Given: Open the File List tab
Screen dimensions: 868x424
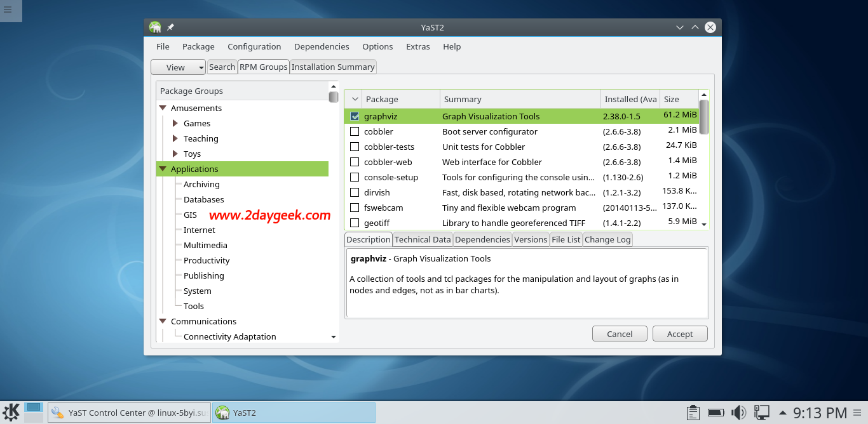Looking at the screenshot, I should (x=566, y=239).
